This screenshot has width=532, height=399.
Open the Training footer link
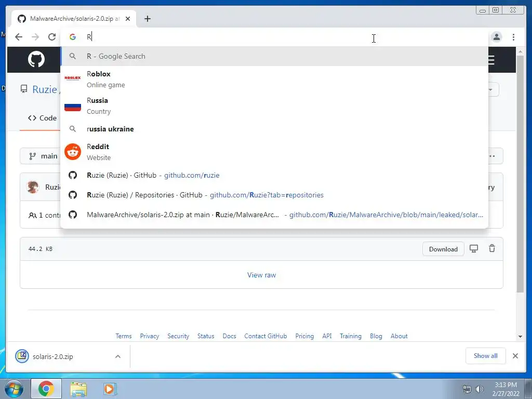(x=351, y=336)
